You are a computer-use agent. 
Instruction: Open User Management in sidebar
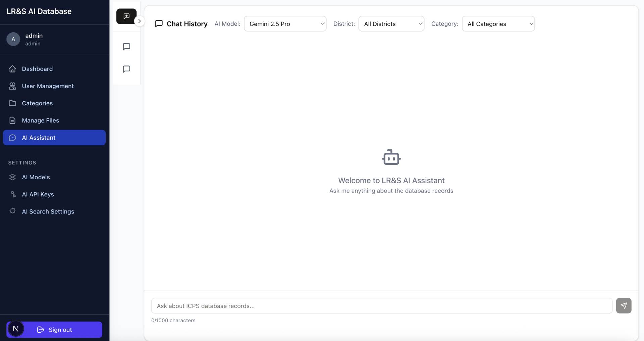tap(48, 86)
